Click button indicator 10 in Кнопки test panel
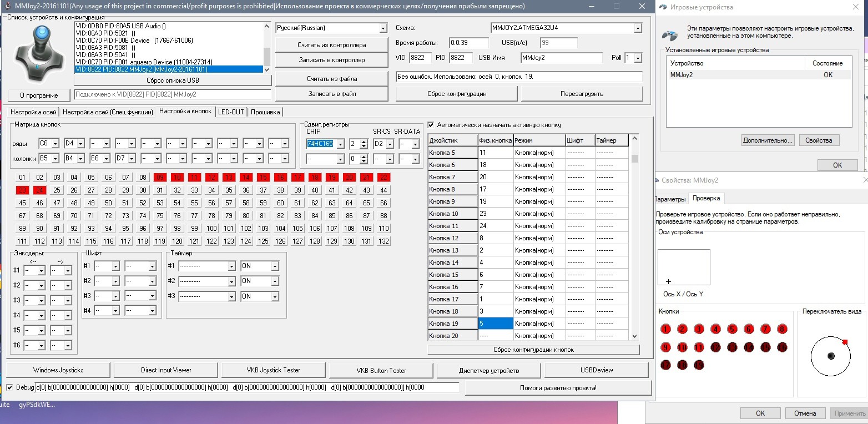Viewport: 868px width, 424px height. coord(682,347)
